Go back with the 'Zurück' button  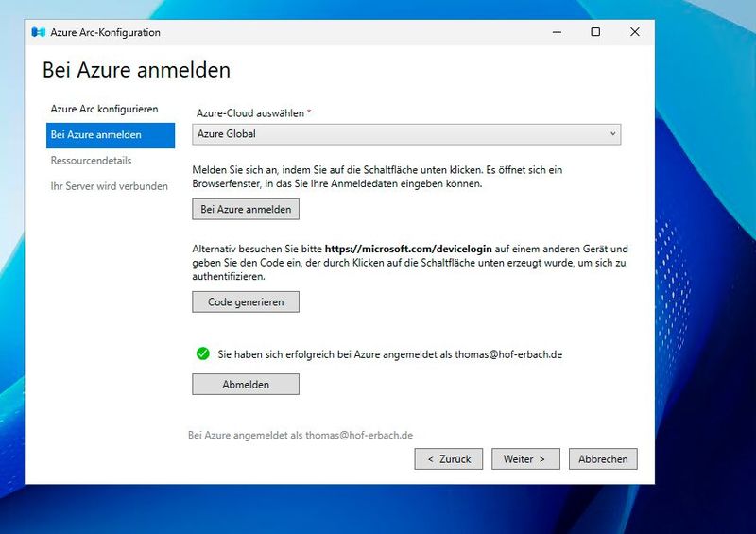[448, 459]
